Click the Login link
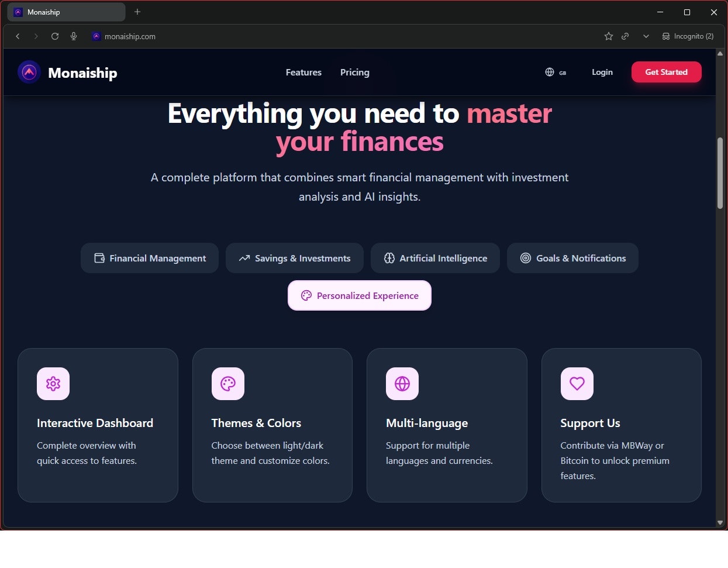728x568 pixels. pos(602,72)
